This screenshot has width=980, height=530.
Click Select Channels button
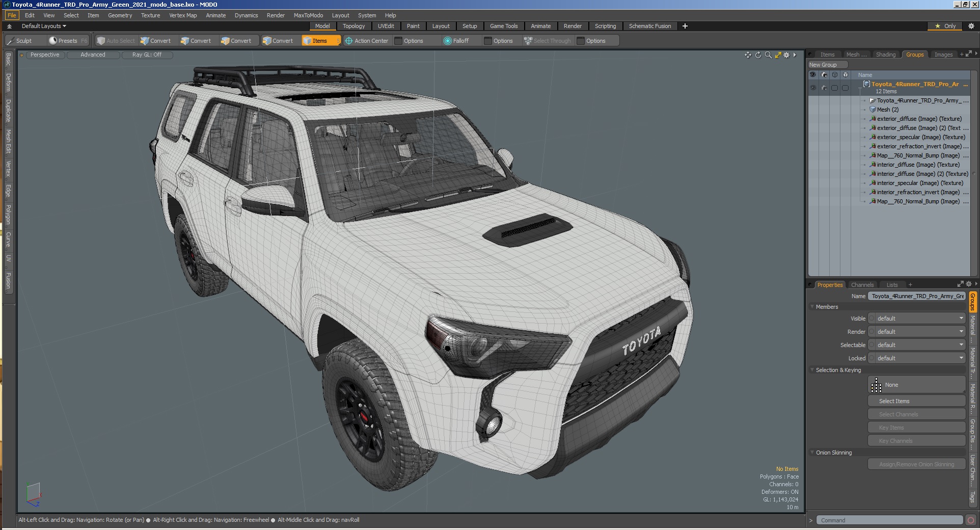click(x=917, y=414)
